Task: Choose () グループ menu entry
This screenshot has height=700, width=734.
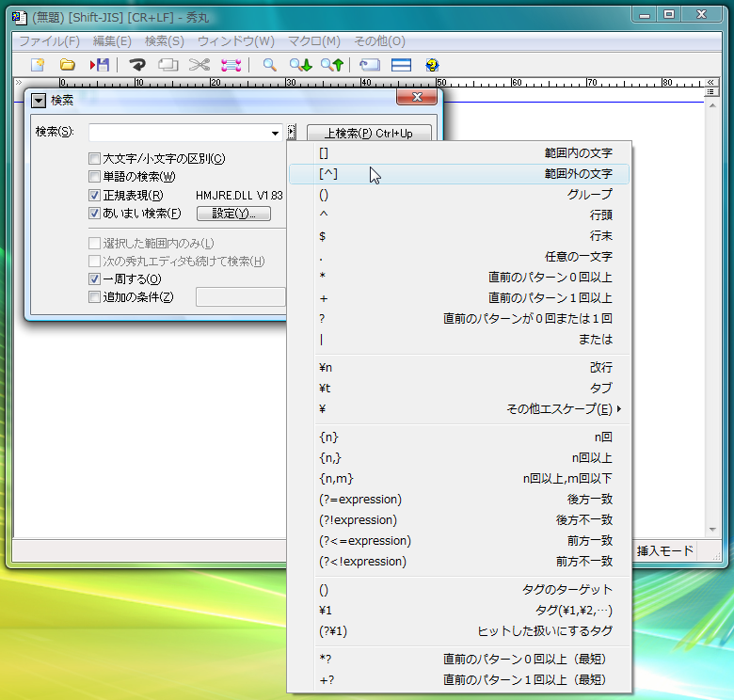Action: pyautogui.click(x=459, y=194)
